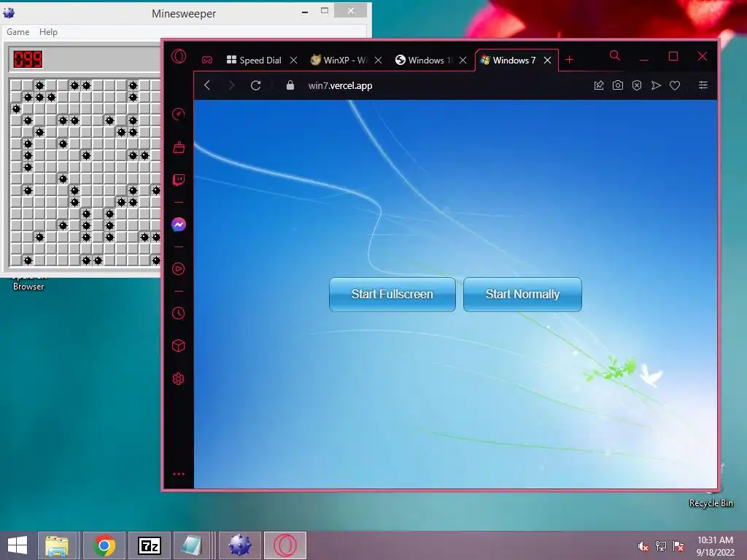Close the Windows 7 tab
747x560 pixels.
[548, 60]
